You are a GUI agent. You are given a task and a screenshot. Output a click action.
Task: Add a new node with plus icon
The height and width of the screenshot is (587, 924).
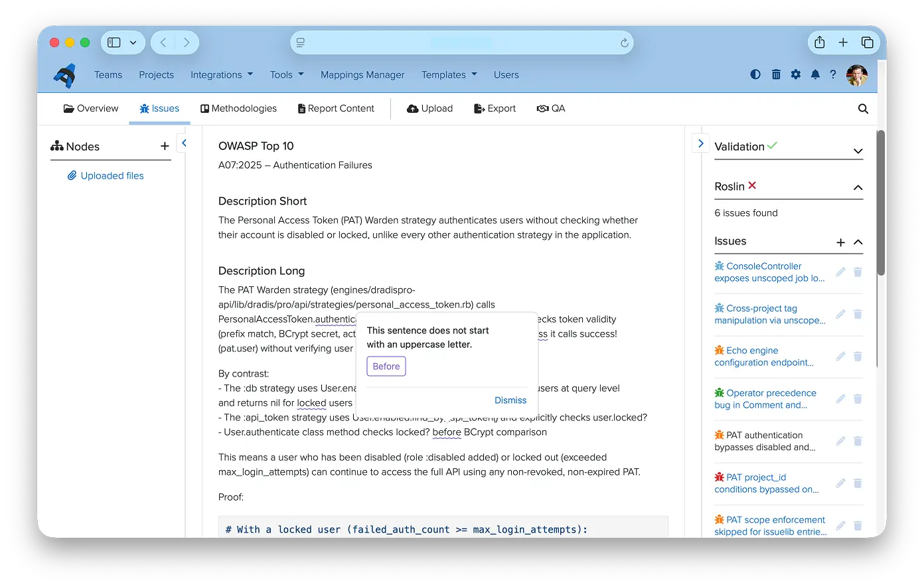[165, 146]
